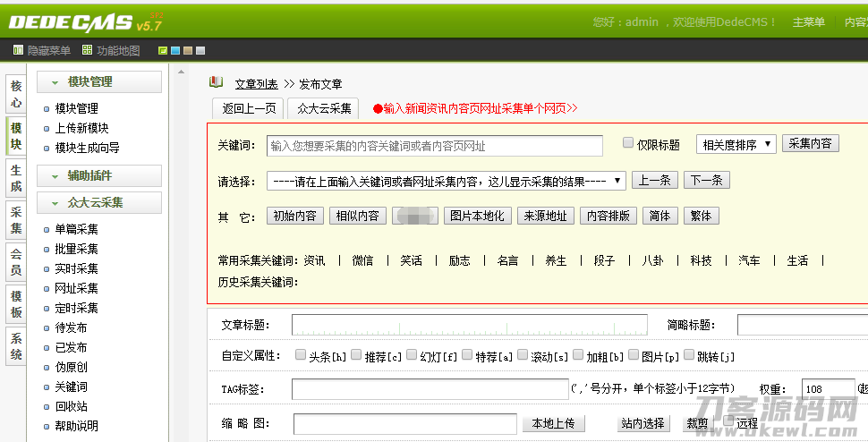Click into the 关键词 keyword input field
868x442 pixels.
click(x=435, y=146)
